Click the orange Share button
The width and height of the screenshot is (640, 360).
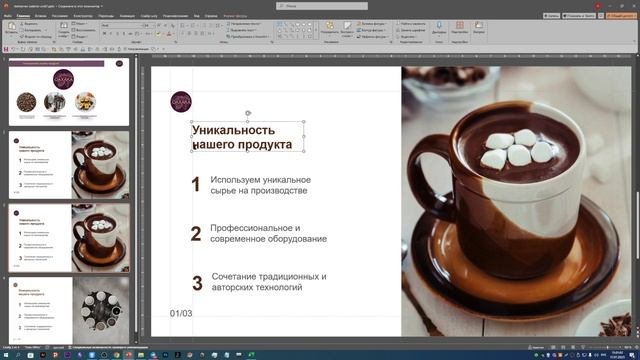pyautogui.click(x=621, y=16)
